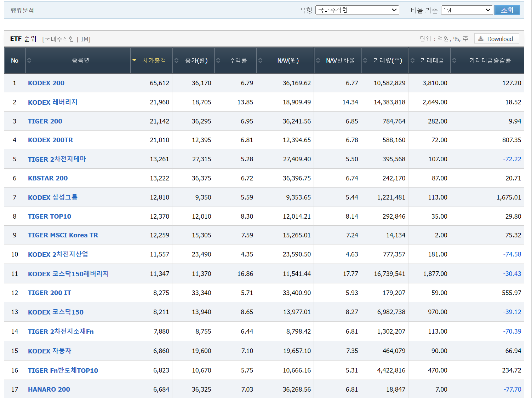
Task: Click negative change value -72.22
Action: [x=512, y=159]
